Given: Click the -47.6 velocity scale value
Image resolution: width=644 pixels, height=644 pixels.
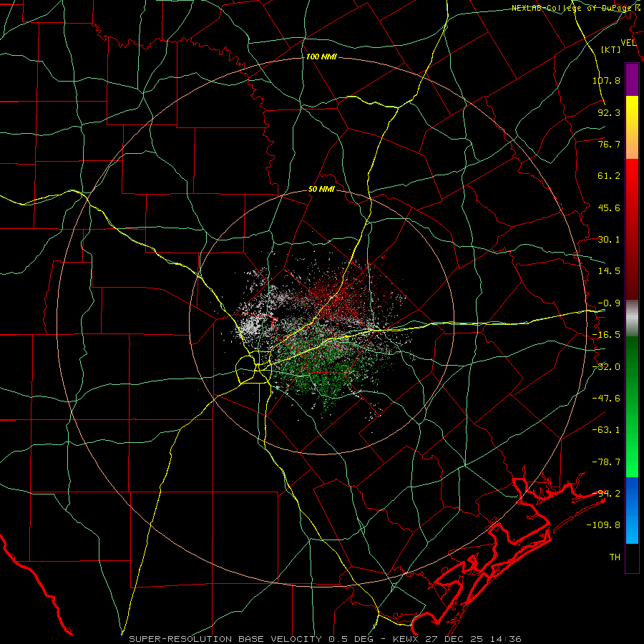Looking at the screenshot, I should 606,399.
